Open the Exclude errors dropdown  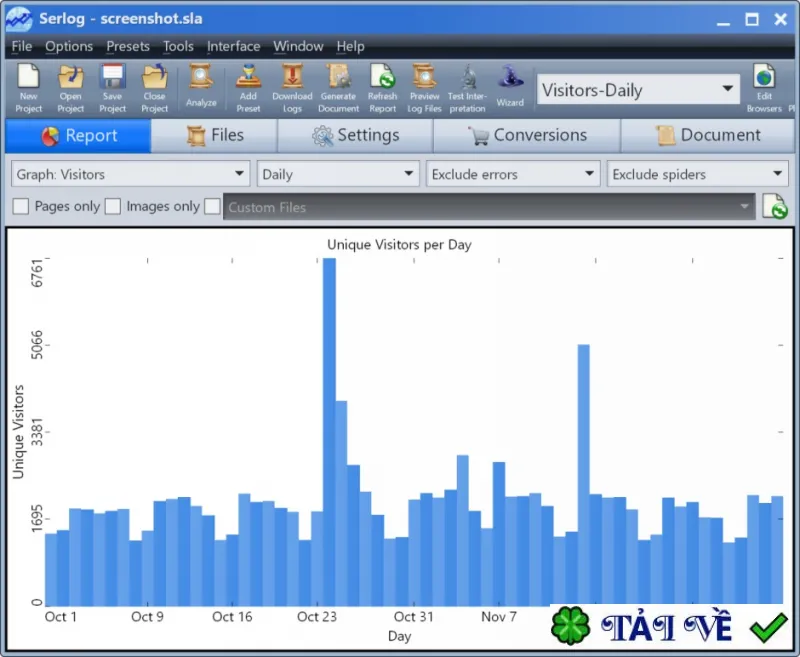(513, 174)
